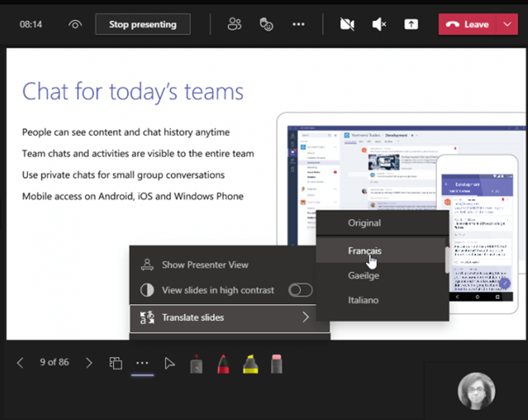Open meeting more actions ellipsis
The image size is (528, 420).
coord(299,25)
